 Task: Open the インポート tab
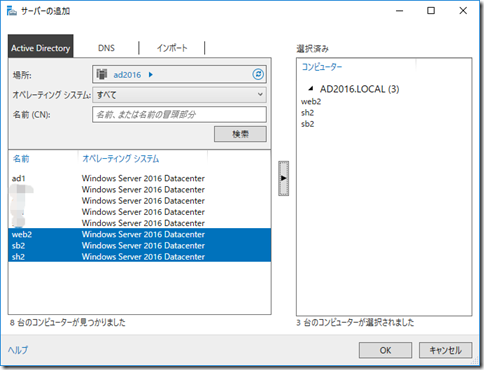point(172,48)
